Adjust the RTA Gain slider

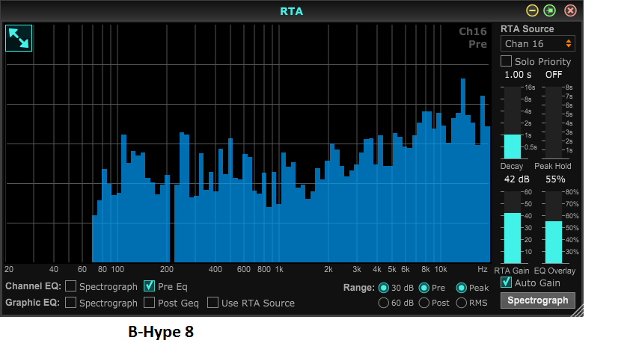coord(513,227)
